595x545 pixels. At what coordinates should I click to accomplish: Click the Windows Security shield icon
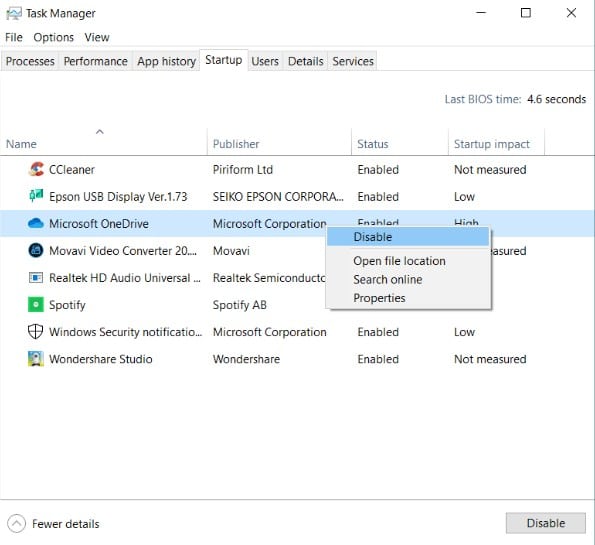click(36, 332)
